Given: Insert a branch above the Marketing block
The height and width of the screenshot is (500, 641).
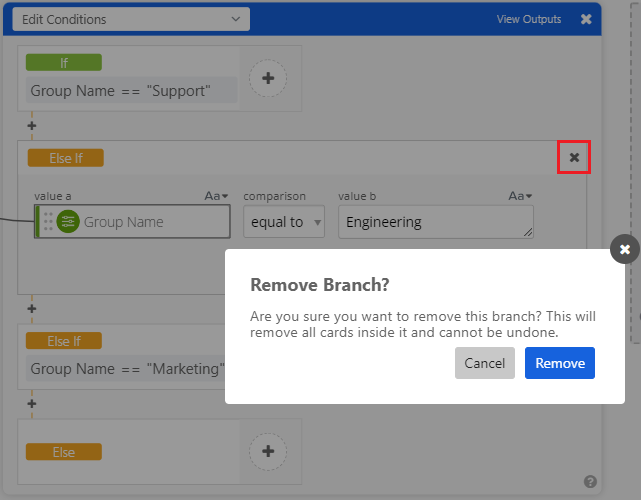Looking at the screenshot, I should coord(32,309).
